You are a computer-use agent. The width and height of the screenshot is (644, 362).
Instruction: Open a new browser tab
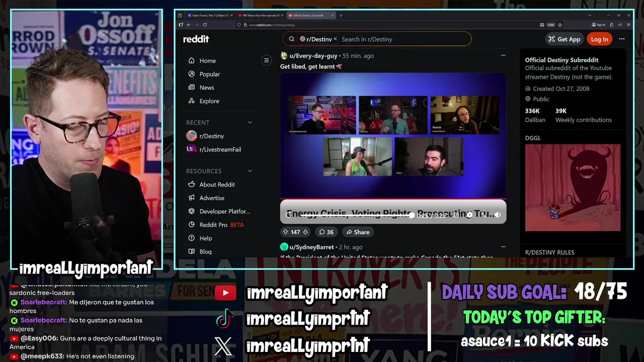[x=341, y=16]
